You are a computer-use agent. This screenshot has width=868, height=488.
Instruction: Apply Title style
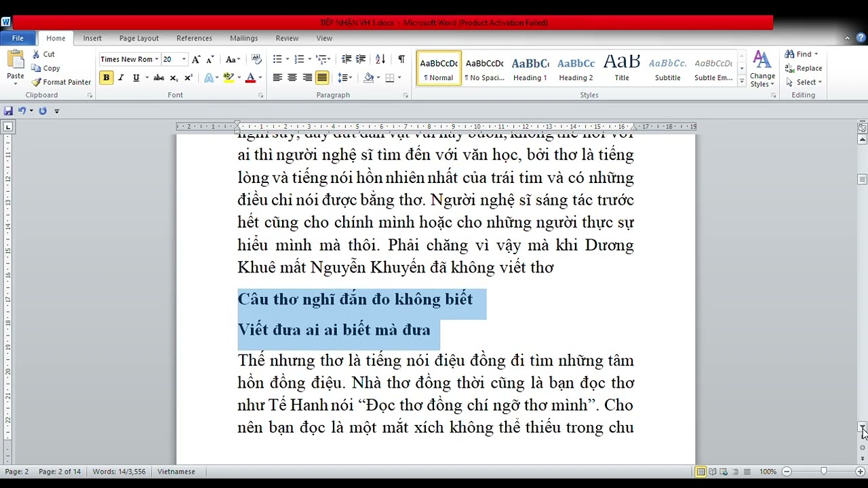[x=622, y=68]
